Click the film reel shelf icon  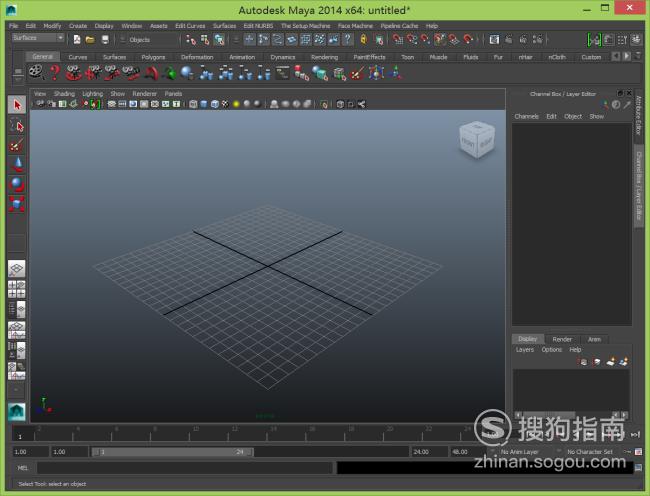[x=36, y=73]
